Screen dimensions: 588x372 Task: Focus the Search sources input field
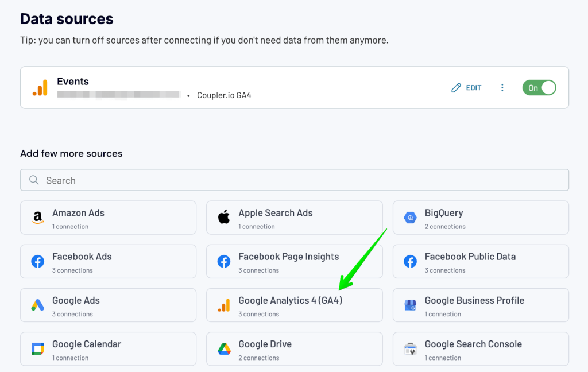[x=295, y=180]
